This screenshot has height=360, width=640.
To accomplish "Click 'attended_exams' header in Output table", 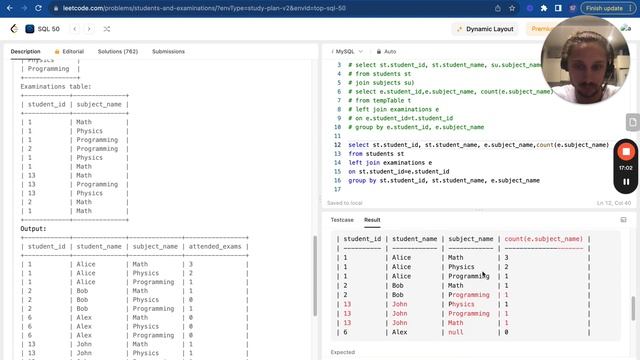I will tap(215, 247).
